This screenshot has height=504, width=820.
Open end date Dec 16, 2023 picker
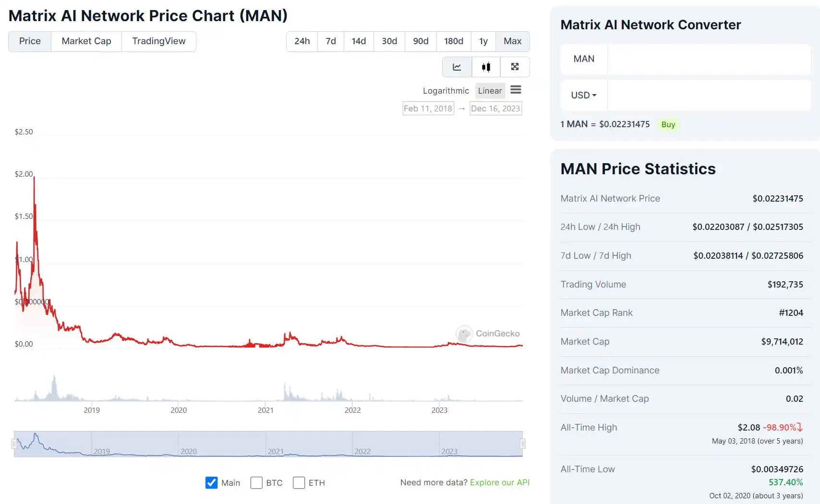click(x=495, y=108)
